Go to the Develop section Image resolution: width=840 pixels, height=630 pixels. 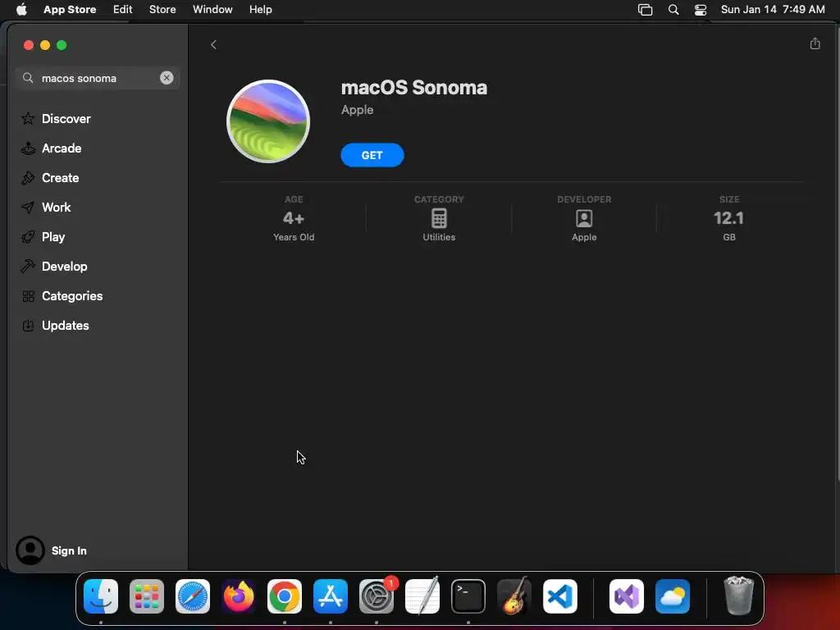coord(53,266)
